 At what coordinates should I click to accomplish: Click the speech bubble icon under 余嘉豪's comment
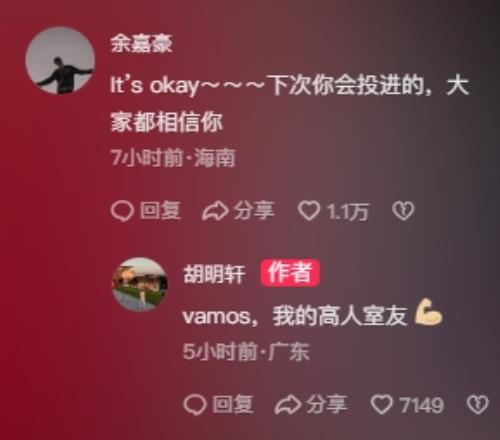coord(122,211)
